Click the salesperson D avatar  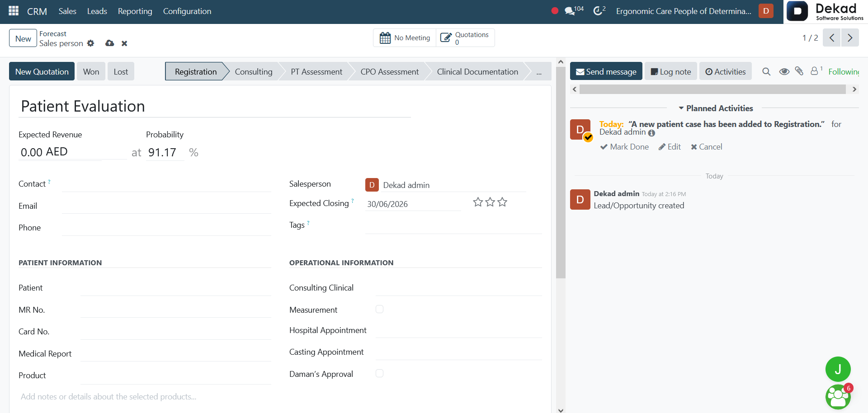[372, 185]
